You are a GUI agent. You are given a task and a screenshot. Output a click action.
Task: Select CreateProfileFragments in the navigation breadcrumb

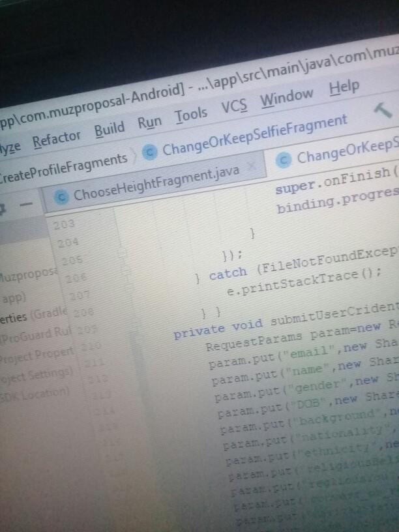coord(64,162)
